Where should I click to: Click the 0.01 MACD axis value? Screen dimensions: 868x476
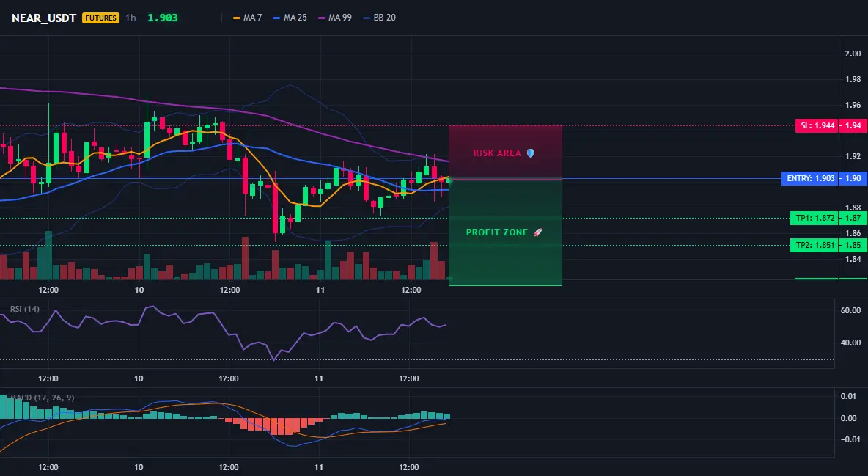(849, 395)
